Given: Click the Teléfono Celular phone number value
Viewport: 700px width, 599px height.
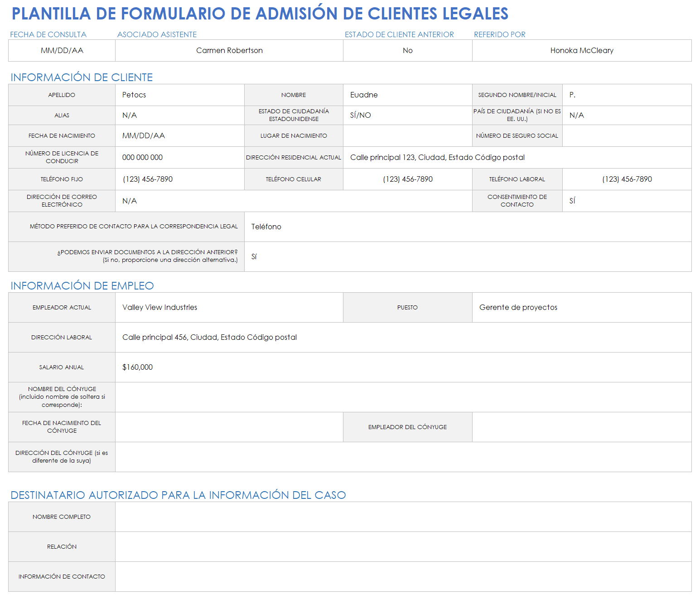Looking at the screenshot, I should (x=407, y=179).
